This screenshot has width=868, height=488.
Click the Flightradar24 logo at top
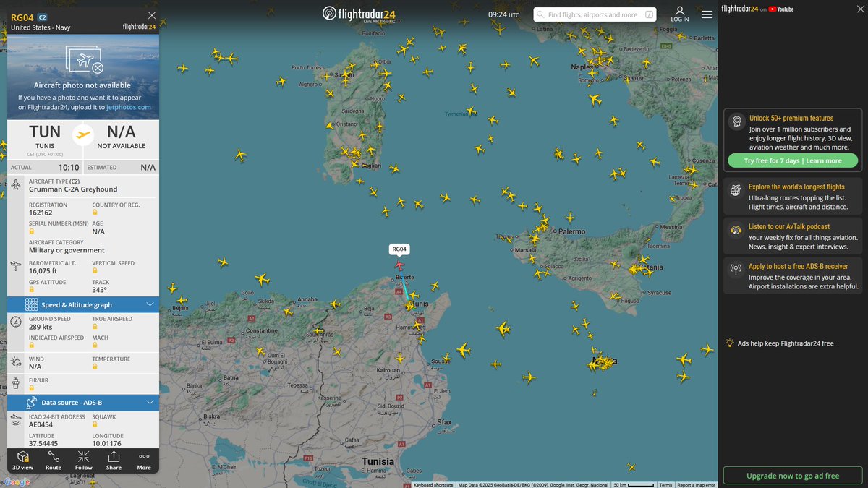click(359, 14)
